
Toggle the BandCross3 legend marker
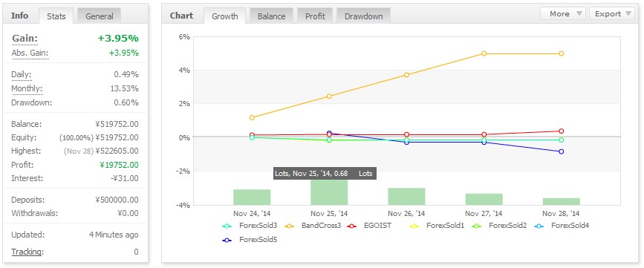pos(290,226)
